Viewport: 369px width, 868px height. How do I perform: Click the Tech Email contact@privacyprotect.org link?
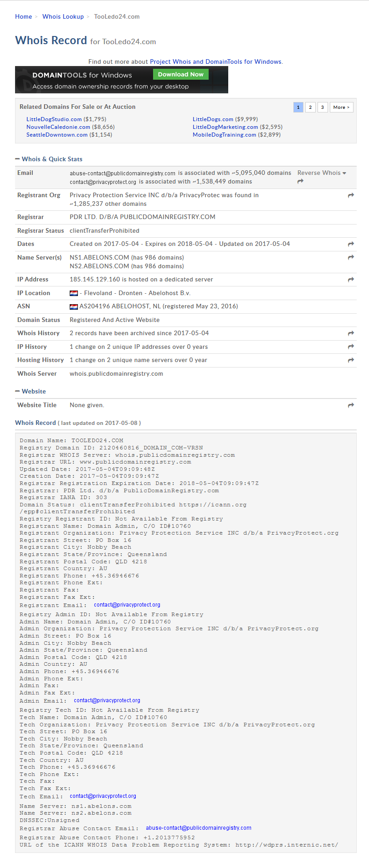tap(103, 796)
